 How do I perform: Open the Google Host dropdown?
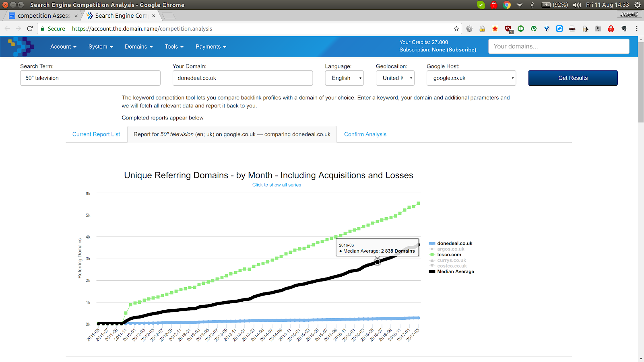pyautogui.click(x=471, y=78)
